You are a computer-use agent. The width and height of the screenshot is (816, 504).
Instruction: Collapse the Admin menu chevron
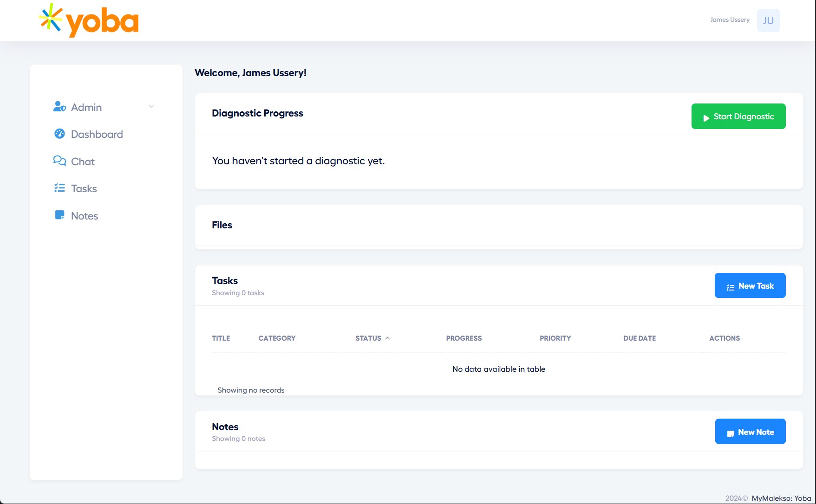tap(151, 106)
